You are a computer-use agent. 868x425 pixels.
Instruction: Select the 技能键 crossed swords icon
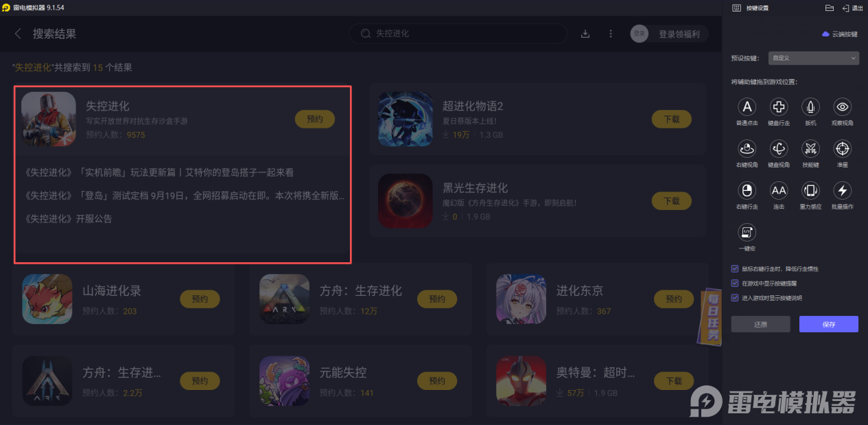click(810, 148)
